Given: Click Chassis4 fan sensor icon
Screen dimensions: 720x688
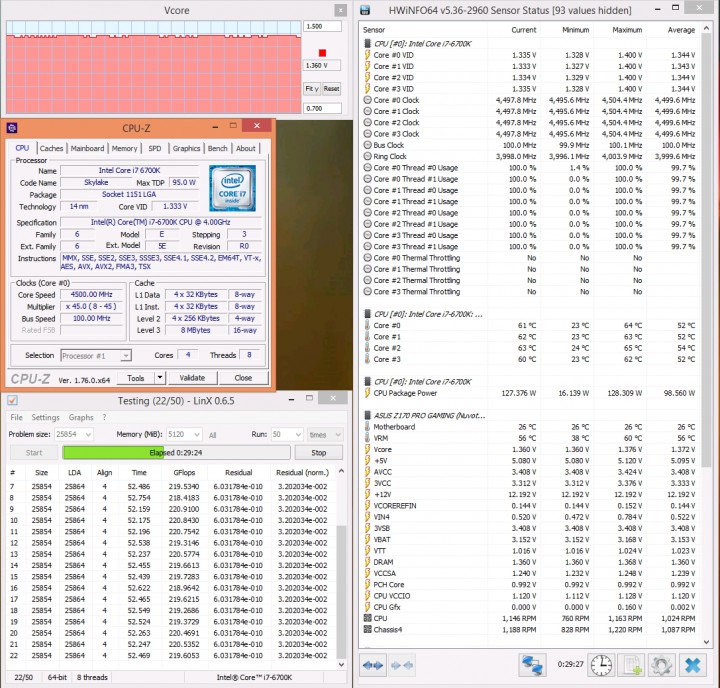Looking at the screenshot, I should (x=367, y=629).
